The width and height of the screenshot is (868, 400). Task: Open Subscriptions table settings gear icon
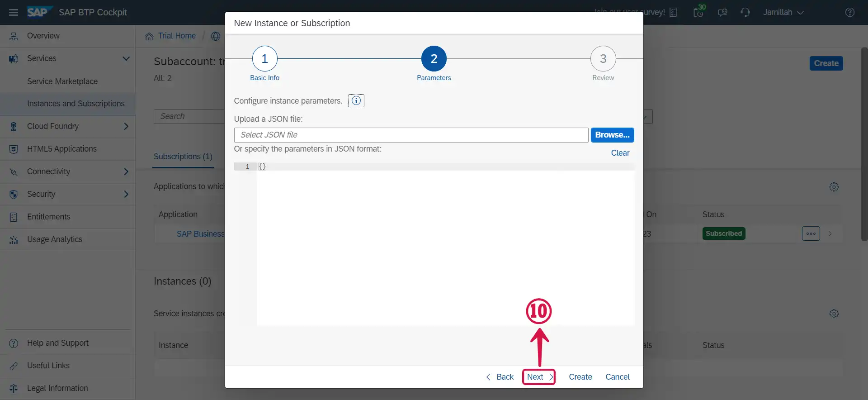coord(834,187)
